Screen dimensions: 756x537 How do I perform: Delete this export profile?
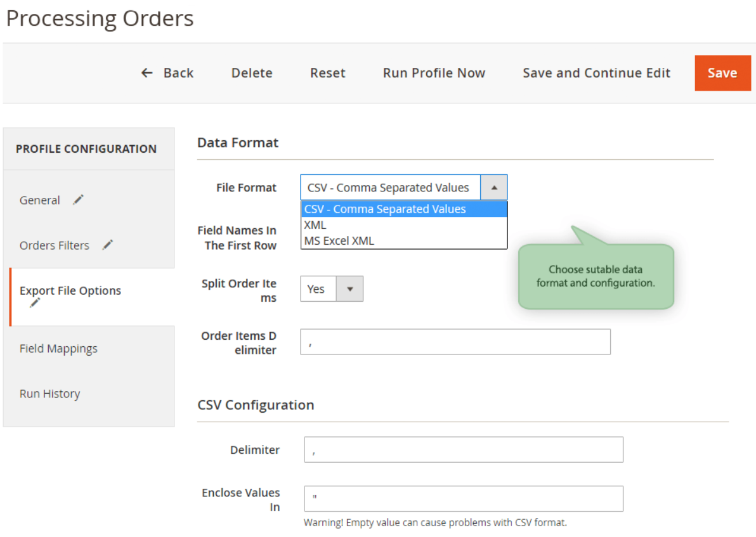click(x=252, y=73)
